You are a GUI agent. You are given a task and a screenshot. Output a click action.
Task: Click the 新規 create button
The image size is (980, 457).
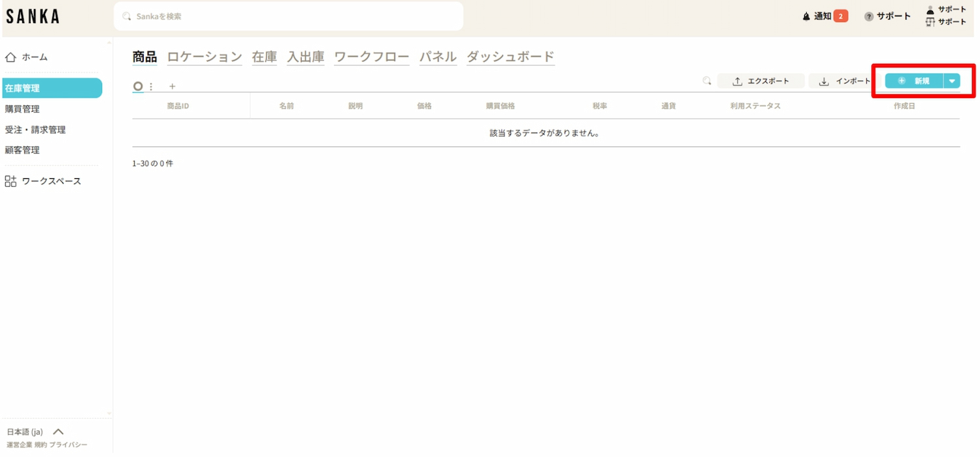click(x=914, y=81)
